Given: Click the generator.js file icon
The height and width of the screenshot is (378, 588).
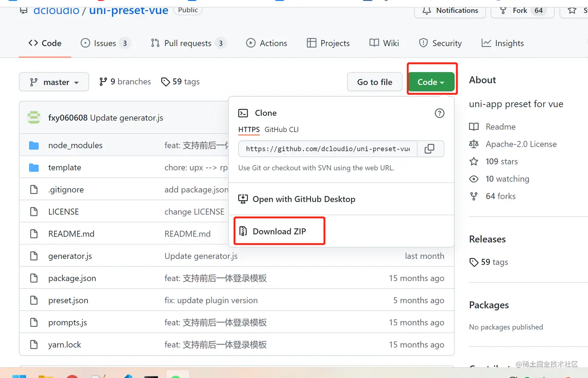Looking at the screenshot, I should click(34, 256).
